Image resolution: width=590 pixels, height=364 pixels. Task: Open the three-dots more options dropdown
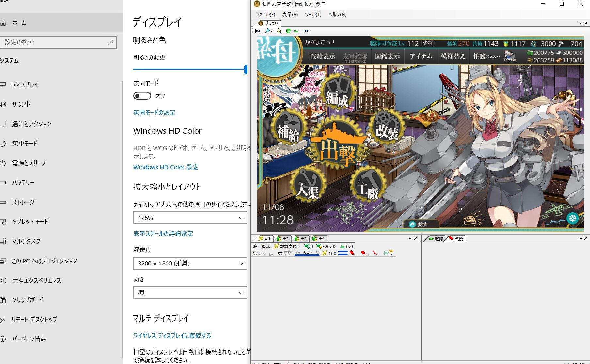pos(307,31)
